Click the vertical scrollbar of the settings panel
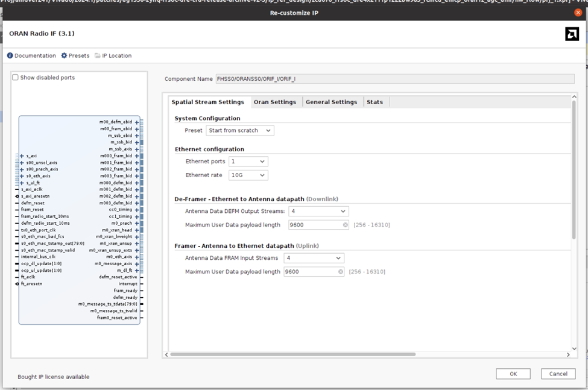588x390 pixels. click(x=574, y=169)
